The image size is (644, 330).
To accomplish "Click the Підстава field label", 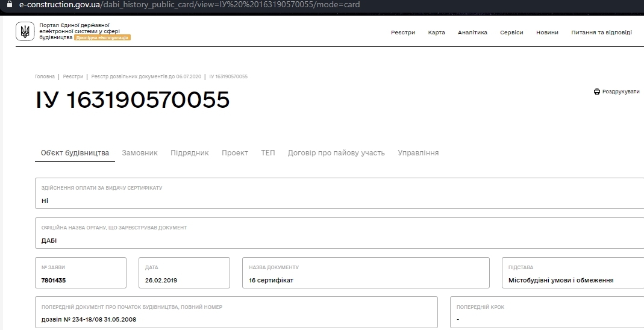I will click(521, 267).
